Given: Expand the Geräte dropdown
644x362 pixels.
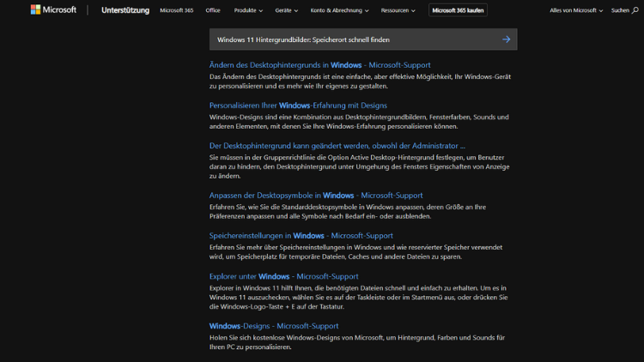Looking at the screenshot, I should pyautogui.click(x=286, y=10).
